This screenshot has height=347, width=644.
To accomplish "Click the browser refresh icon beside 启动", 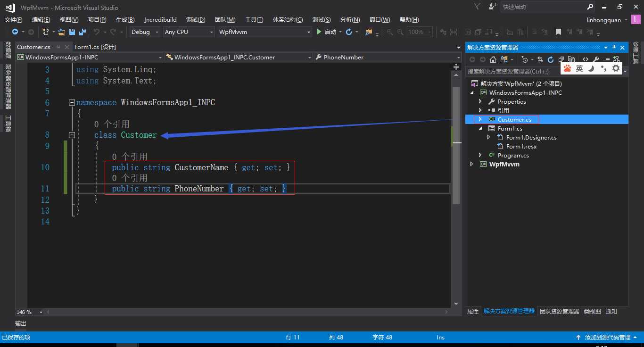I will (349, 32).
